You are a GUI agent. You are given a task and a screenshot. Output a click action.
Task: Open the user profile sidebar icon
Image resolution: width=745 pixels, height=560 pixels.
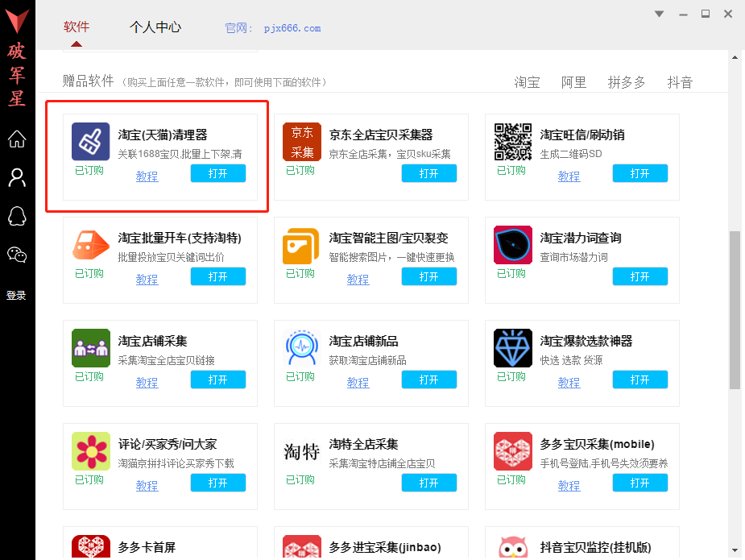17,178
